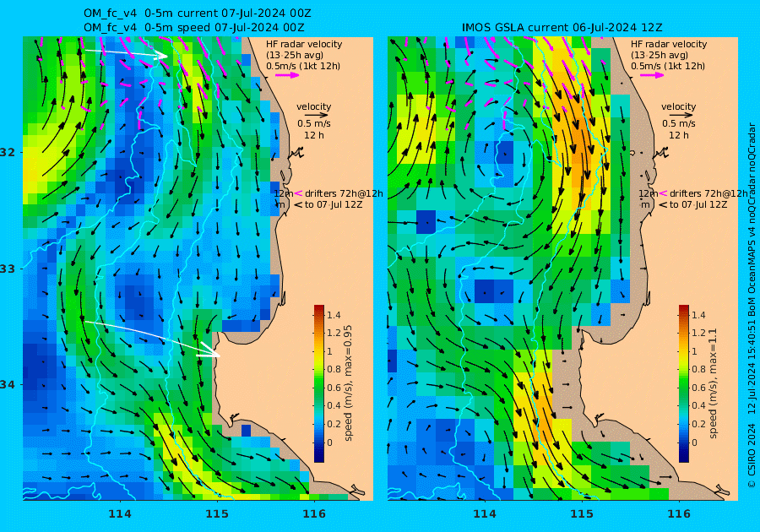
Task: Click 'drifters 72h@12h' text in right map
Action: 708,193
